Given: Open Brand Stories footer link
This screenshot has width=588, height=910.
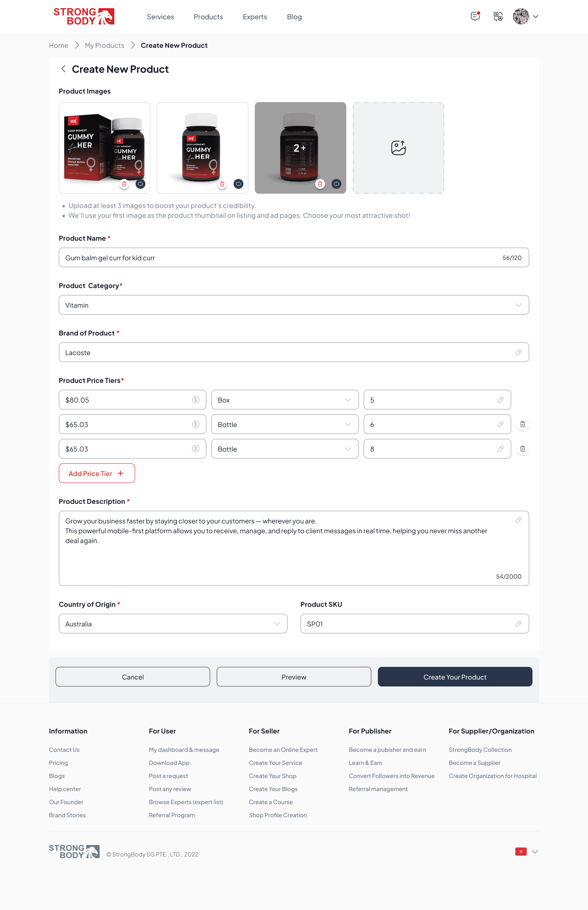Looking at the screenshot, I should (x=67, y=815).
